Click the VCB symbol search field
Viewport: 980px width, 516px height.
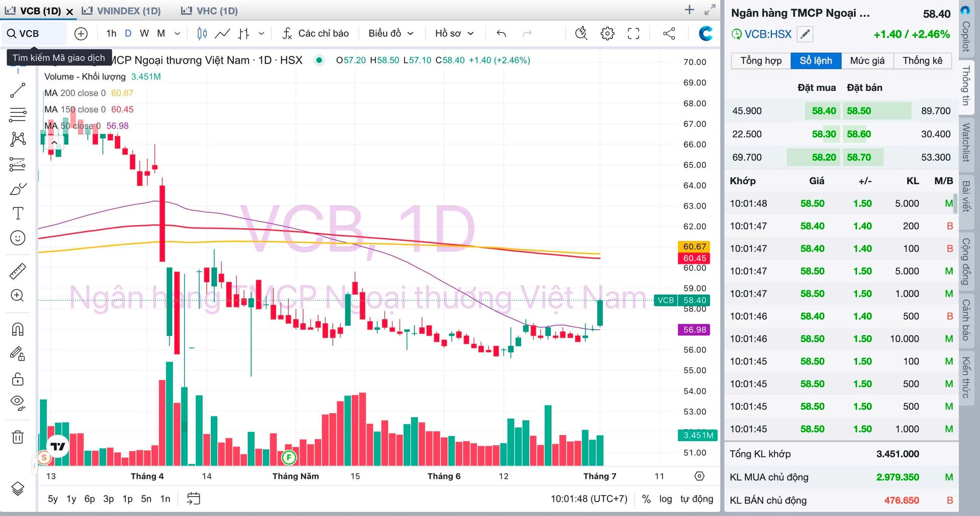[x=35, y=34]
